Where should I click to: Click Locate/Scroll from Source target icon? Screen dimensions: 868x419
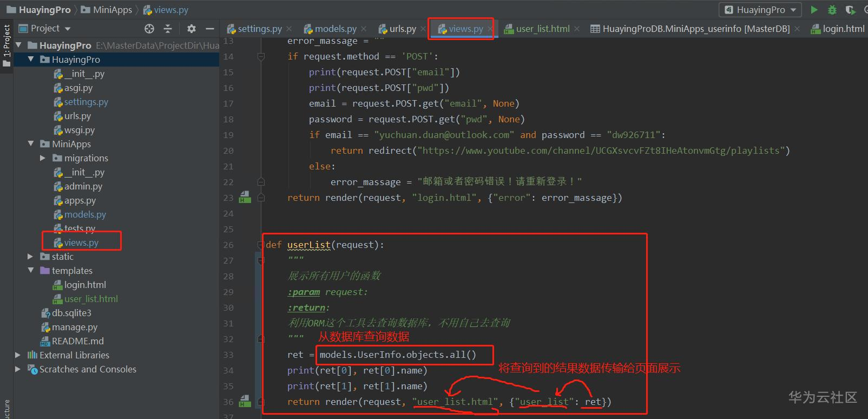pos(149,29)
